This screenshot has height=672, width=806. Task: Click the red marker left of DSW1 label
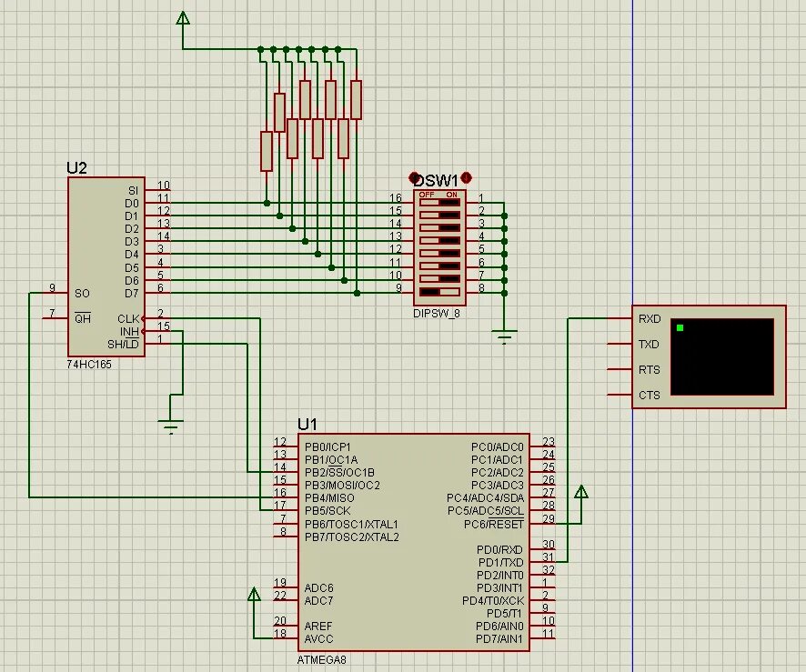tap(414, 177)
